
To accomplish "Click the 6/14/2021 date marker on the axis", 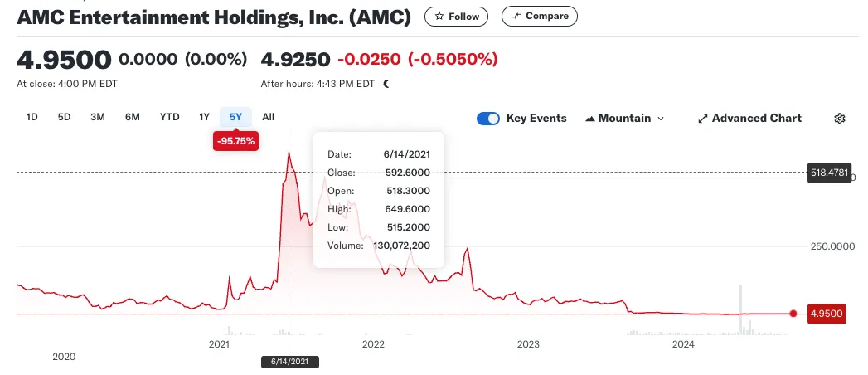I will [x=290, y=362].
